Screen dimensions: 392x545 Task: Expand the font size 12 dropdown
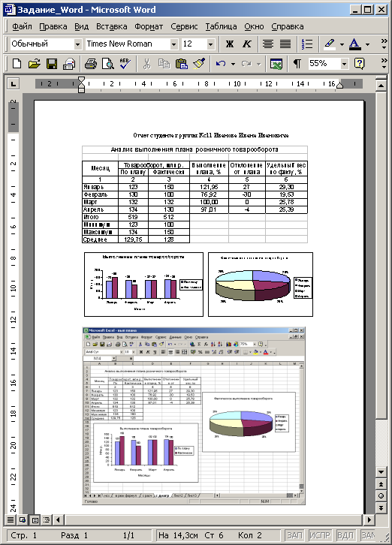pos(210,44)
